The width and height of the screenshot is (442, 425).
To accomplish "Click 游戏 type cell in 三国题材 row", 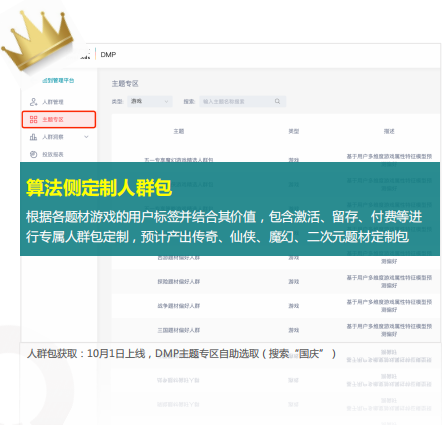I will click(x=294, y=330).
